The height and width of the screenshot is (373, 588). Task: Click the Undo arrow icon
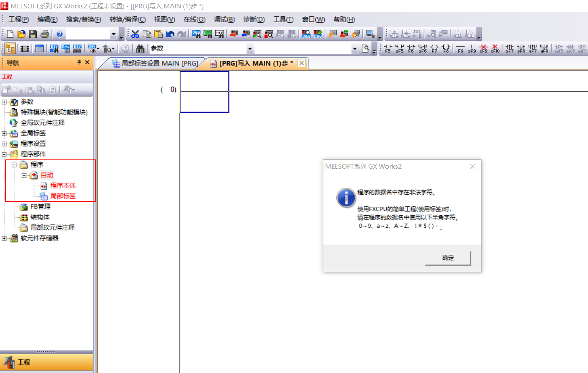170,34
